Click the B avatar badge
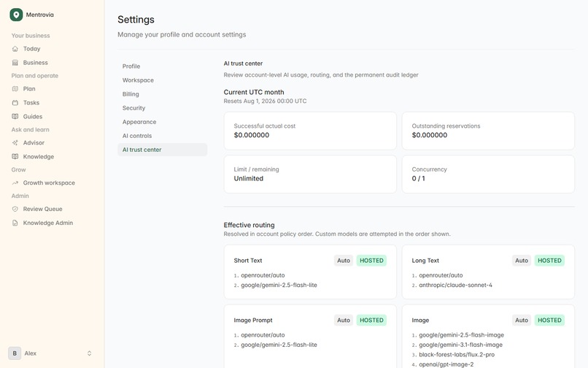Screen dimensions: 588x368 15,353
